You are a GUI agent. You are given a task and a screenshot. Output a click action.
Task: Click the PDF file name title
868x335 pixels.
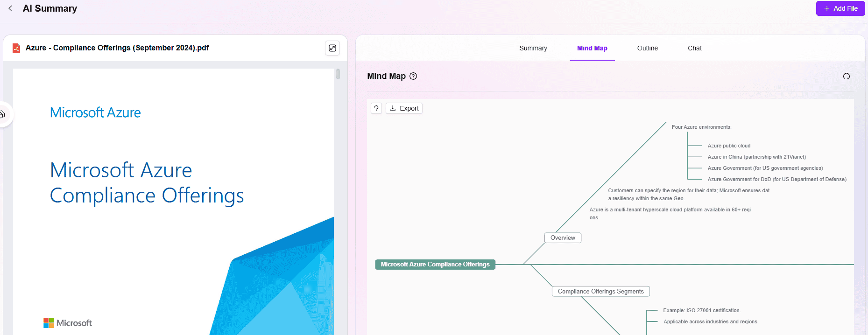click(117, 48)
